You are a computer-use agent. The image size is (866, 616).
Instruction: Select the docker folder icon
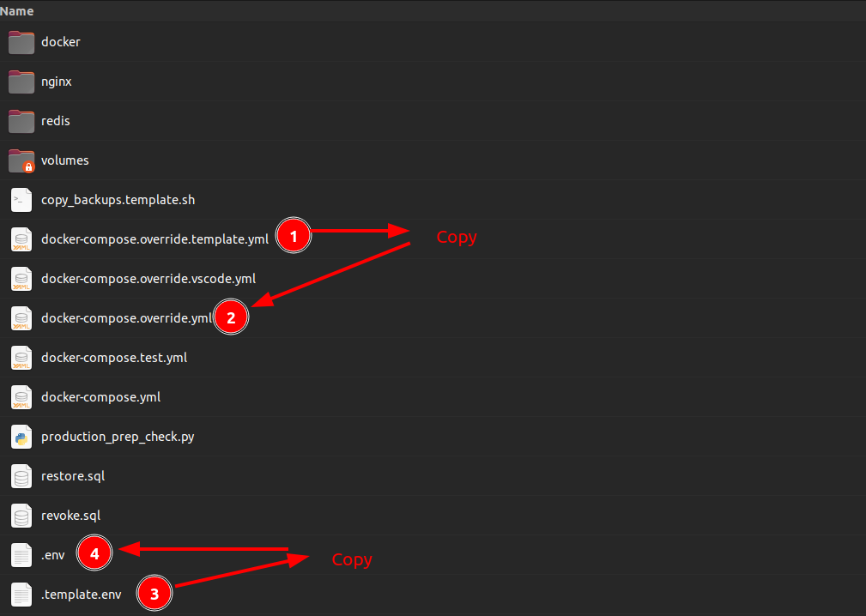coord(21,43)
